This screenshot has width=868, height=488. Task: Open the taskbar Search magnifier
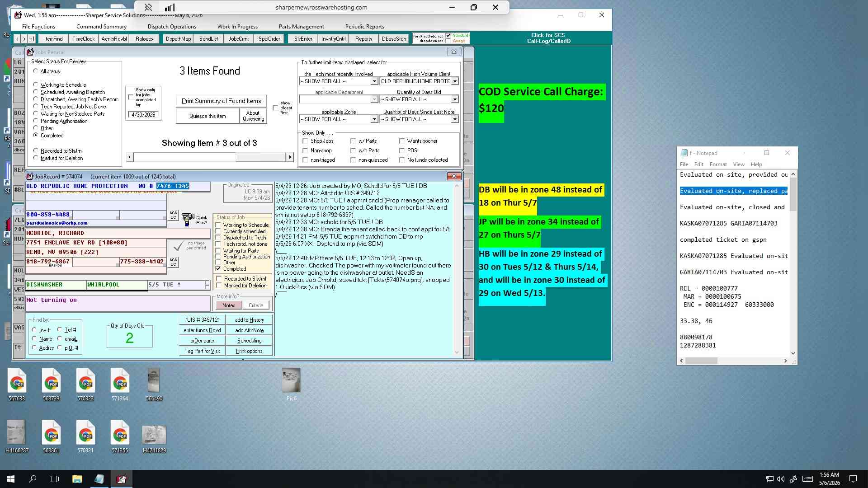coord(33,479)
